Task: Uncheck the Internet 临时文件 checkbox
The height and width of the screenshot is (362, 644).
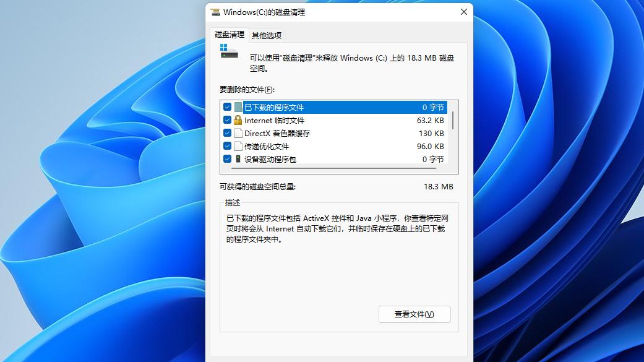Action: coord(227,119)
